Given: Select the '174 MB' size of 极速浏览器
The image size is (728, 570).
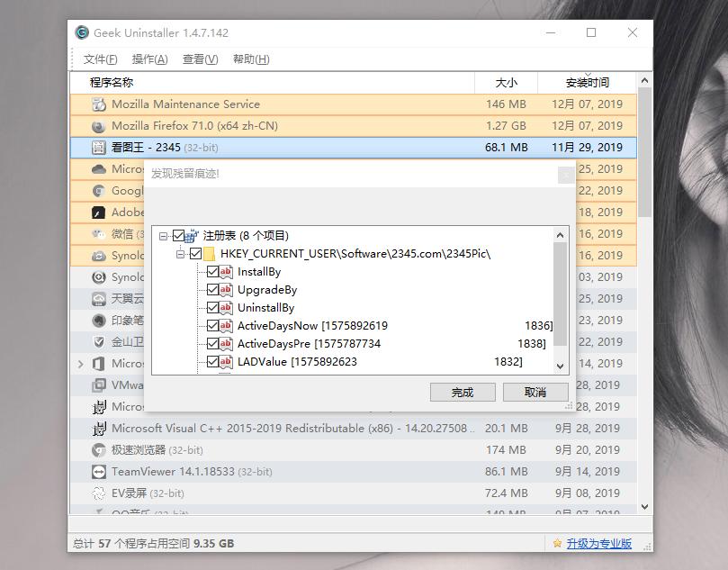Looking at the screenshot, I should point(506,450).
